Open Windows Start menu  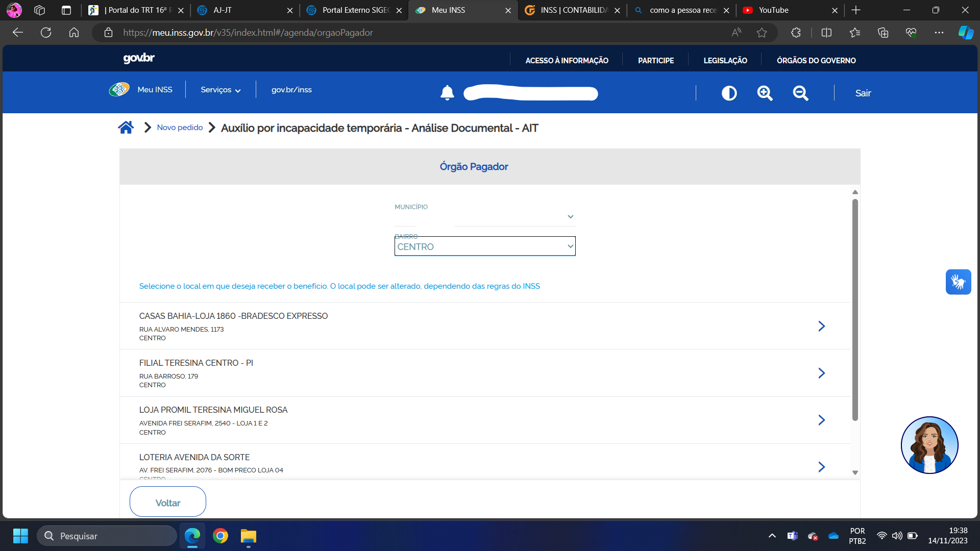[x=20, y=536]
